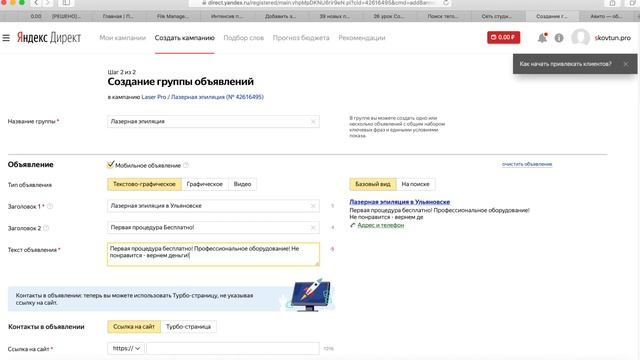
Task: Click help icon next to Мобильное объявление
Action: coord(186,165)
